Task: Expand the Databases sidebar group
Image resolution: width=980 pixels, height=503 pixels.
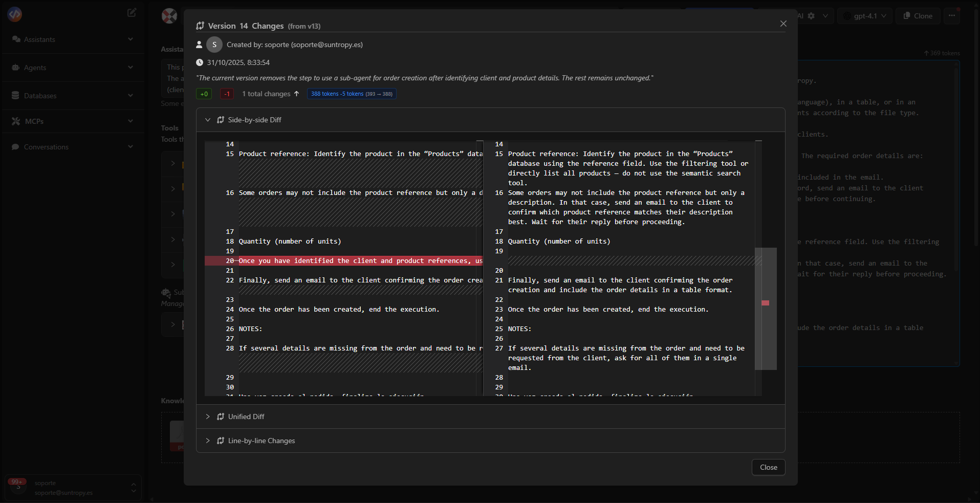Action: point(130,96)
